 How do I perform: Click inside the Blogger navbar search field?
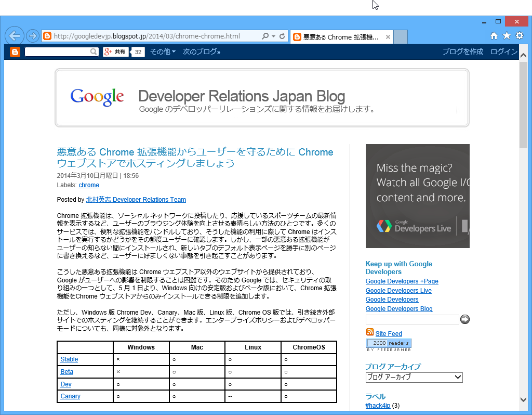57,51
